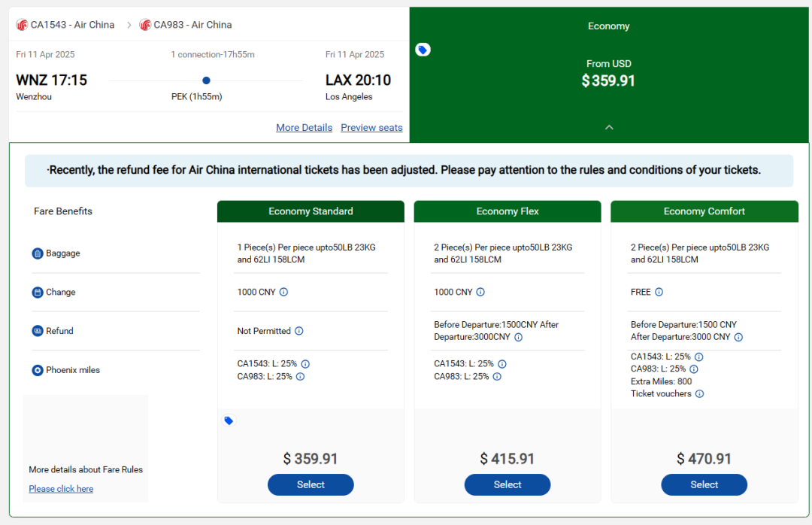Click tag icon in Economy Standard card

pos(229,420)
